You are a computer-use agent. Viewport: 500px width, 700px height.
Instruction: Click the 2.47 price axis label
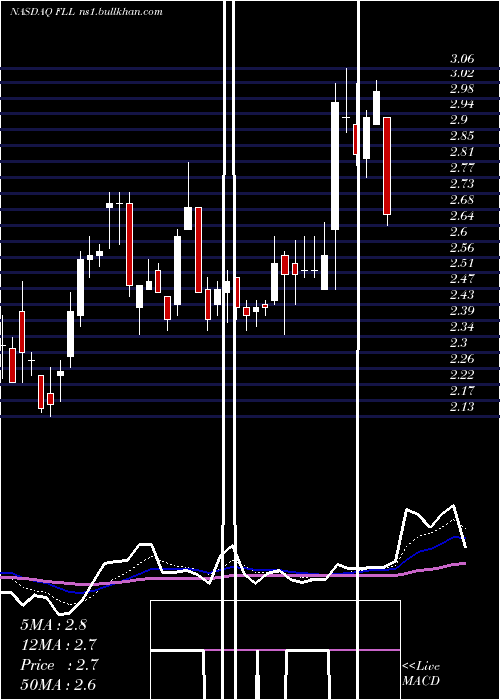[462, 279]
